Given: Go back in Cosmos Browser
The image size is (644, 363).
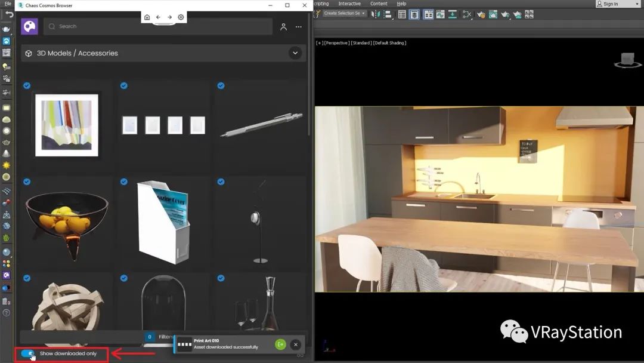Looking at the screenshot, I should pyautogui.click(x=158, y=17).
